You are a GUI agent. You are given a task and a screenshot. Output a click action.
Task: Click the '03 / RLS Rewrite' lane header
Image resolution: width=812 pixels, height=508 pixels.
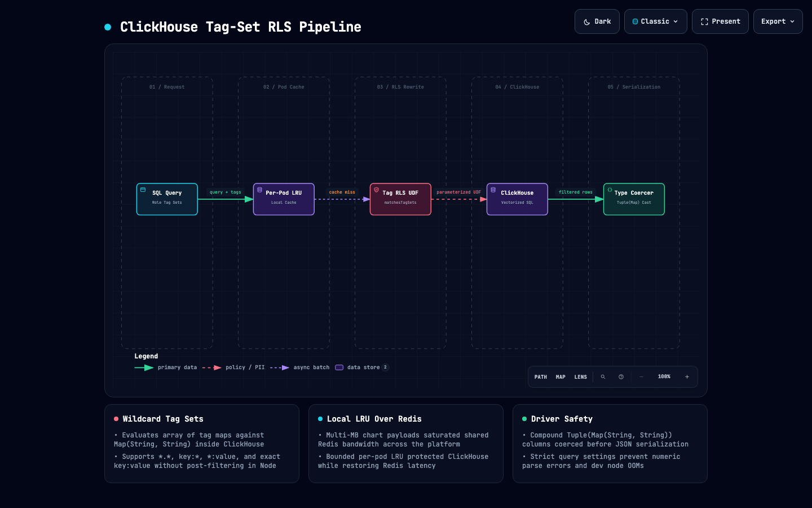[x=400, y=87]
